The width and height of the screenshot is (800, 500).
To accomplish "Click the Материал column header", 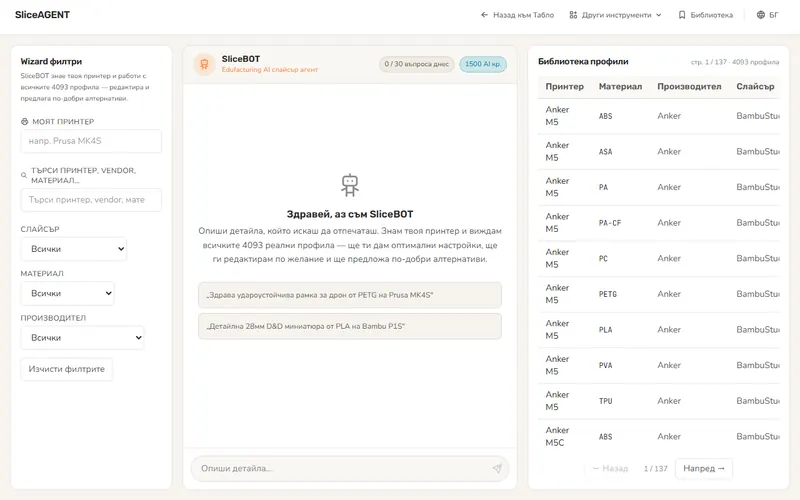I will 620,87.
